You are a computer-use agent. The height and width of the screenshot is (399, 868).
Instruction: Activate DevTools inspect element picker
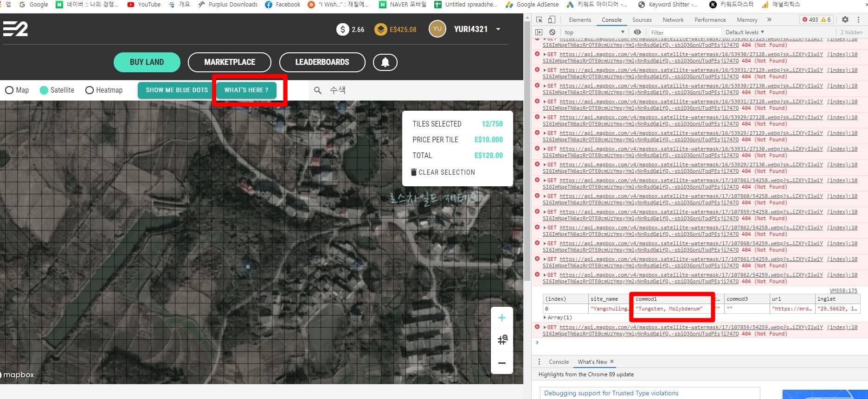click(539, 19)
